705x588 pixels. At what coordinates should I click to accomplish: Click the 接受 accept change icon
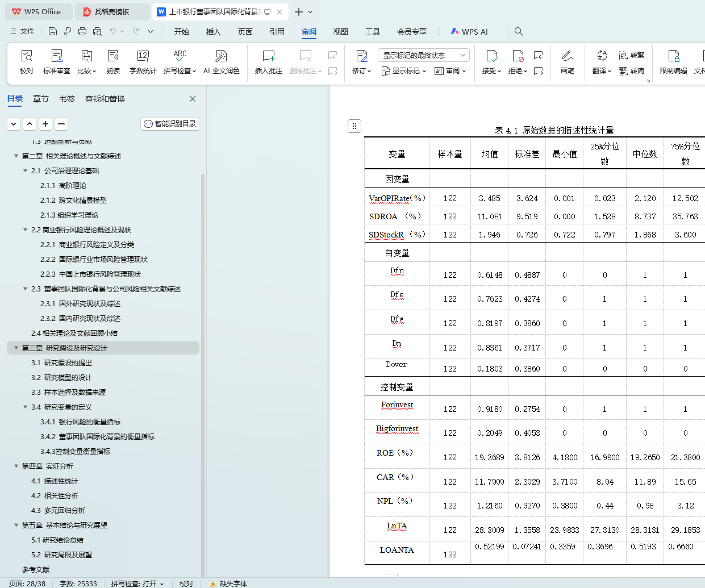[x=491, y=56]
